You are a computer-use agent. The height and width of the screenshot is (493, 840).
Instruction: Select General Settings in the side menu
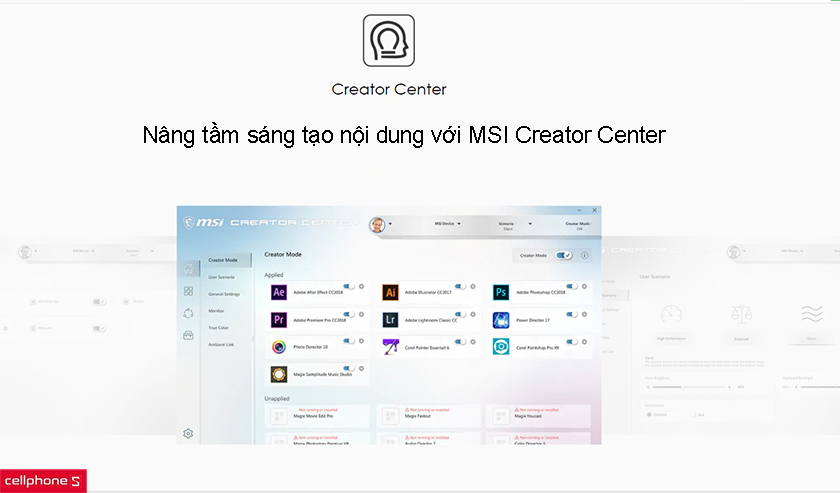click(x=225, y=294)
